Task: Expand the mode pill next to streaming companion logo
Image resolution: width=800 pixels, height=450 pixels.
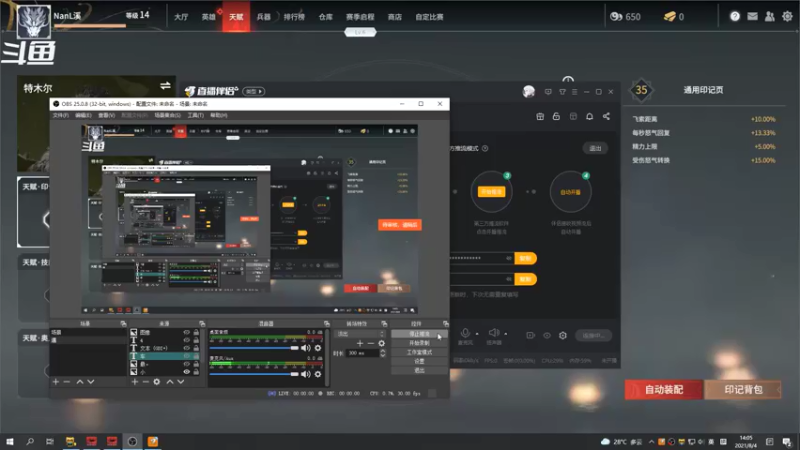Action: pyautogui.click(x=254, y=91)
